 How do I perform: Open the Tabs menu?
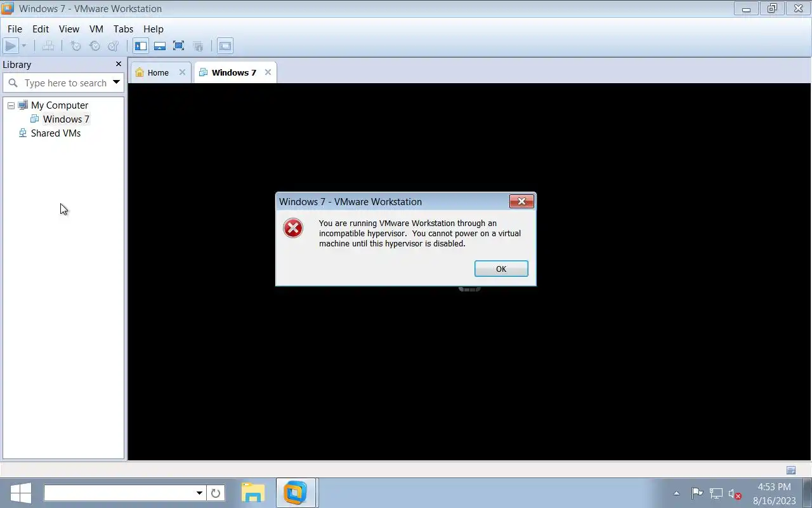(123, 29)
